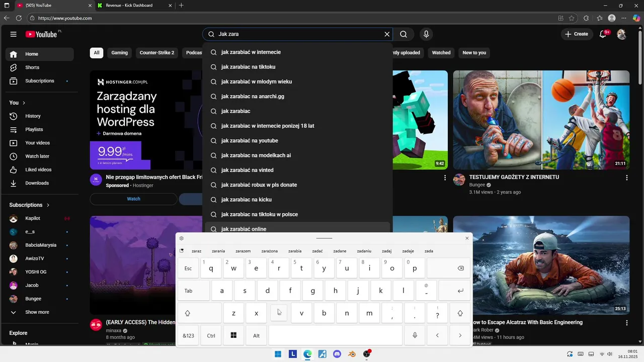Expand the You section chevron
Image resolution: width=644 pixels, height=362 pixels.
[24, 103]
